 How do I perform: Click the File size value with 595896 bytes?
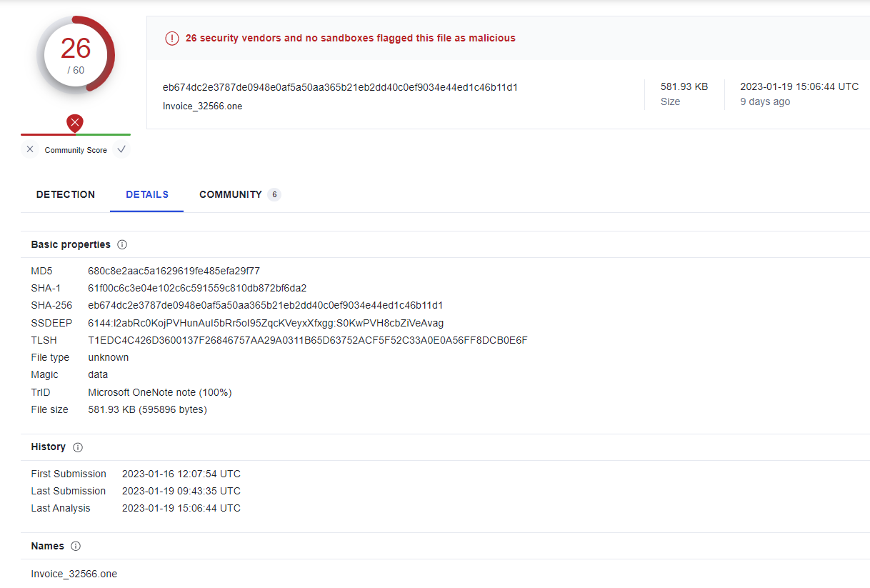[147, 409]
